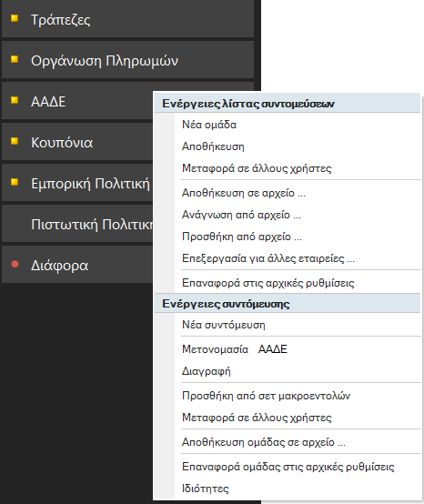Open the Πιστωτική Πολιτική shortcut group
Image resolution: width=424 pixels, height=504 pixels.
77,224
